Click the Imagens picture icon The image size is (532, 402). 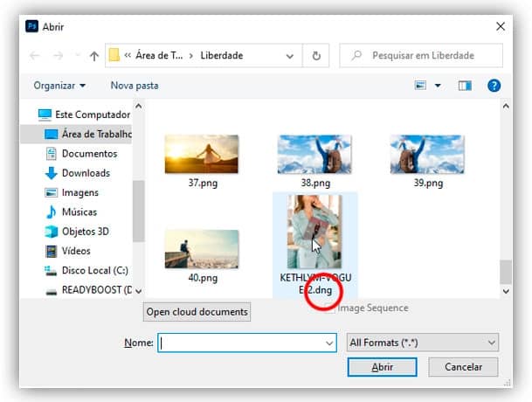[52, 192]
